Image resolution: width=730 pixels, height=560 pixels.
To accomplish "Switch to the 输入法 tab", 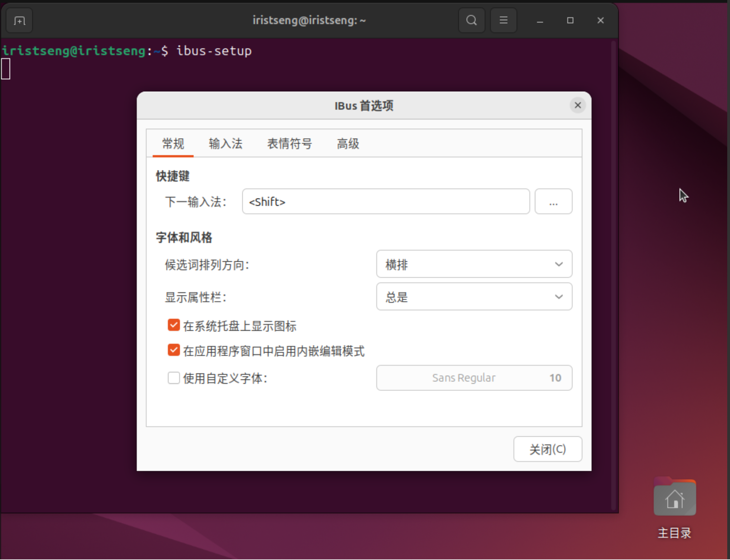I will click(225, 144).
